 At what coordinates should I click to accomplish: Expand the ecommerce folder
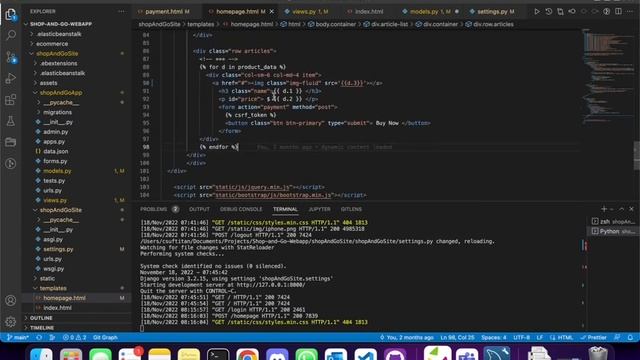pyautogui.click(x=52, y=44)
